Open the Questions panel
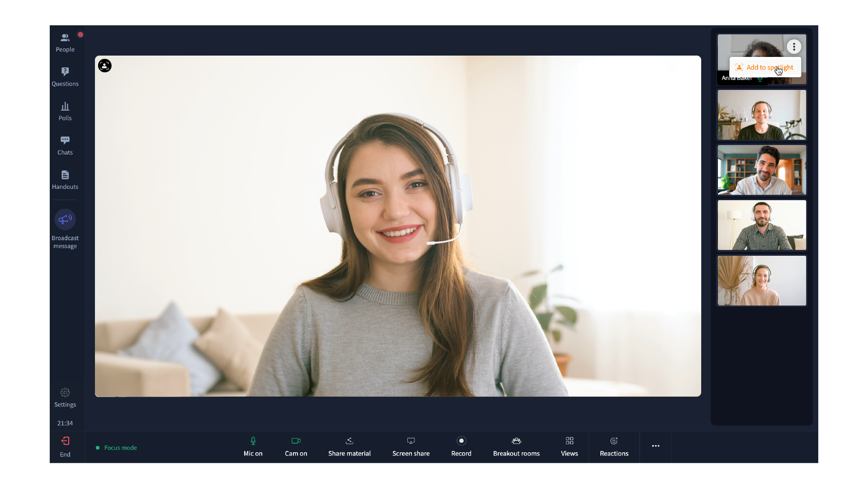Viewport: 868px width, 488px height. coord(65,77)
